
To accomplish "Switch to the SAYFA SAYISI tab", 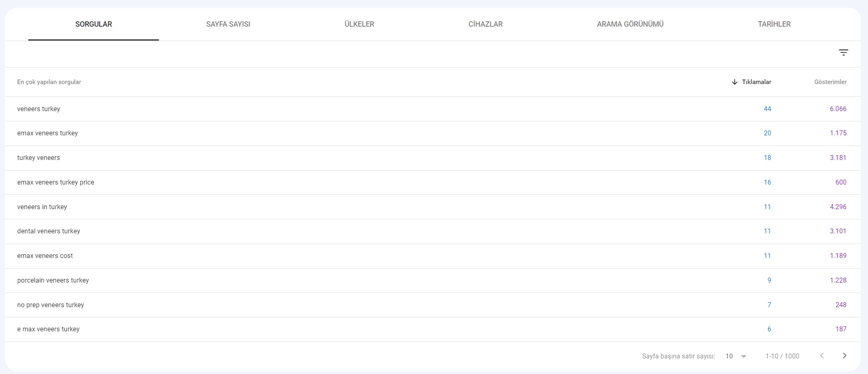I will pyautogui.click(x=228, y=24).
